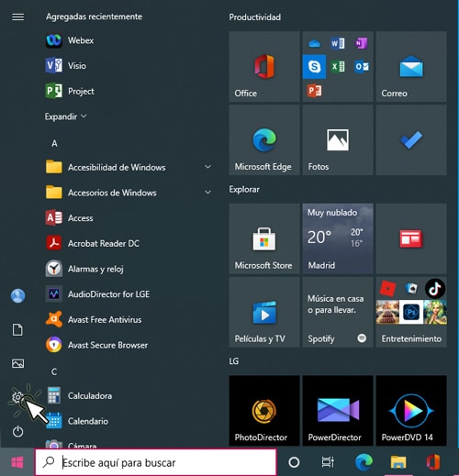
Task: Open Películas y TV tile
Action: (x=264, y=312)
